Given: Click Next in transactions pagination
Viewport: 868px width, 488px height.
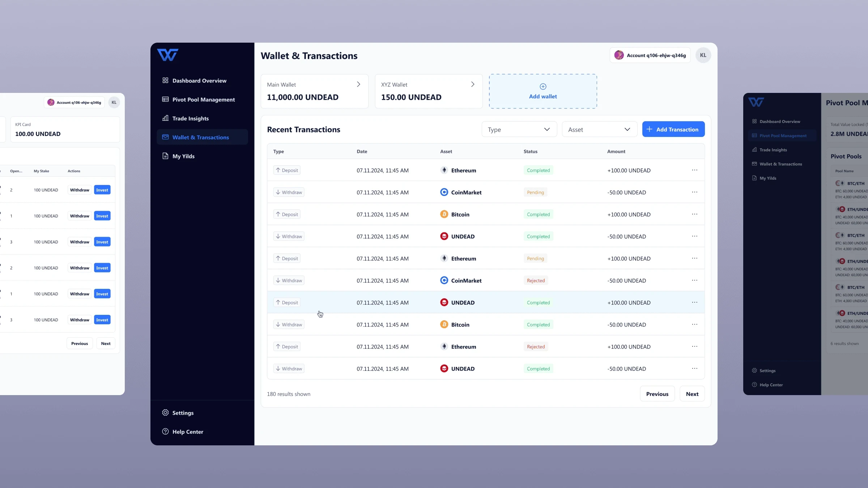Looking at the screenshot, I should pos(692,394).
